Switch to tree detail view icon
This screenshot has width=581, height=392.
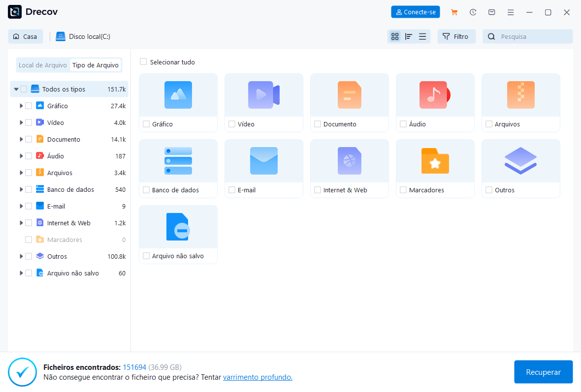click(x=409, y=36)
